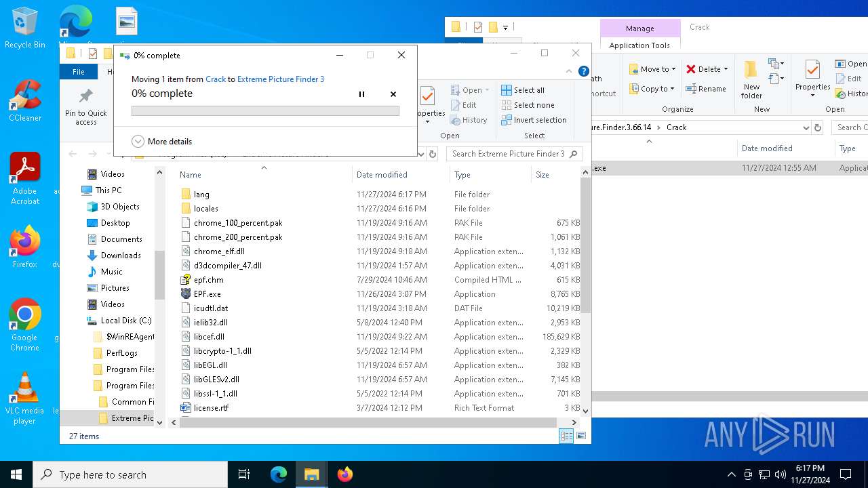Select Music in navigation pane
This screenshot has width=868, height=488.
pyautogui.click(x=112, y=272)
